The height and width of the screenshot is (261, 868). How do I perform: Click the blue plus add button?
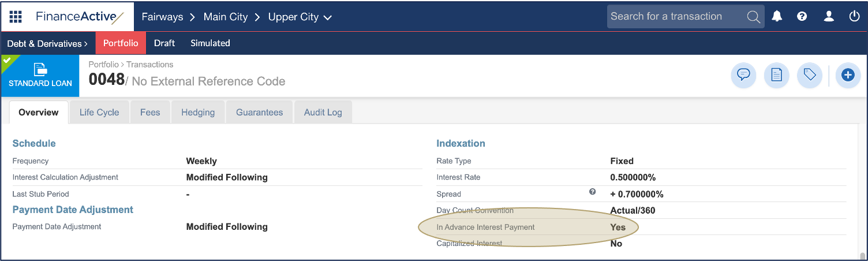tap(847, 75)
